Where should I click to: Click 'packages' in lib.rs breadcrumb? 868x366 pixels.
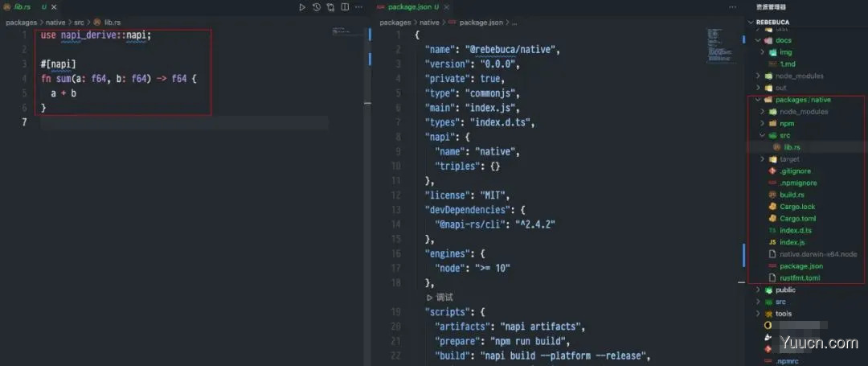coord(21,23)
